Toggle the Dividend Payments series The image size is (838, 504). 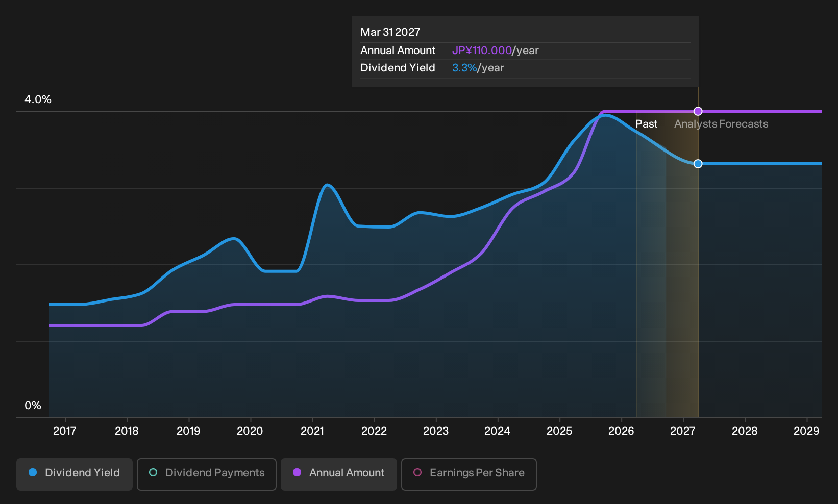[207, 474]
